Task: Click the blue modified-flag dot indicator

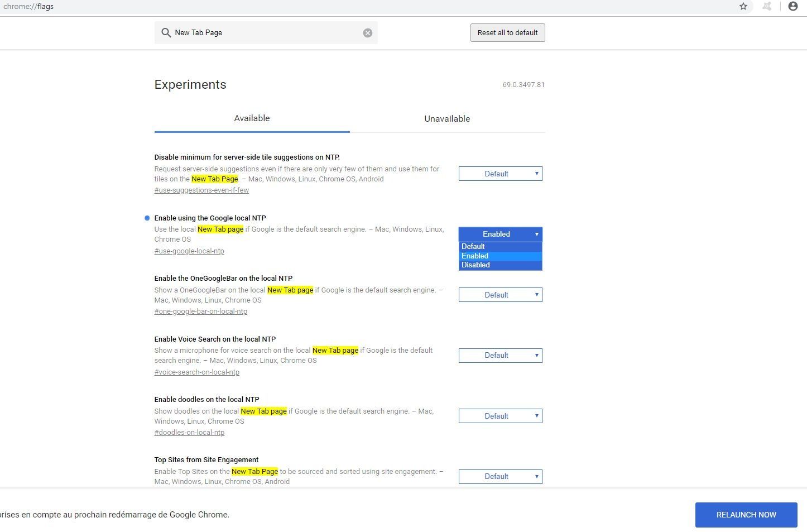Action: (147, 218)
